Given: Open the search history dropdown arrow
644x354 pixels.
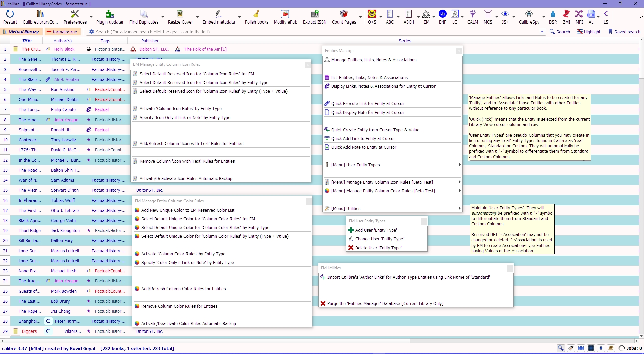Looking at the screenshot, I should (542, 32).
